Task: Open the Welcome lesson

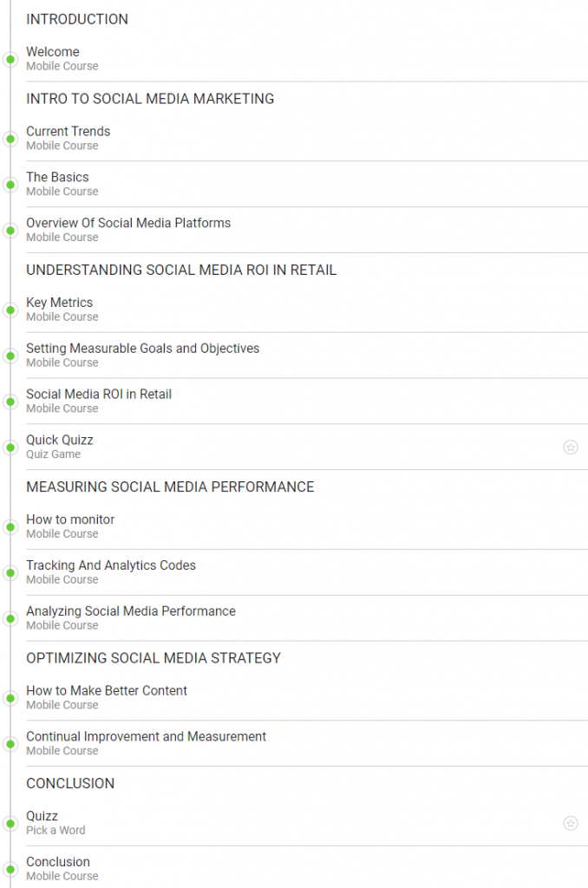Action: 53,52
